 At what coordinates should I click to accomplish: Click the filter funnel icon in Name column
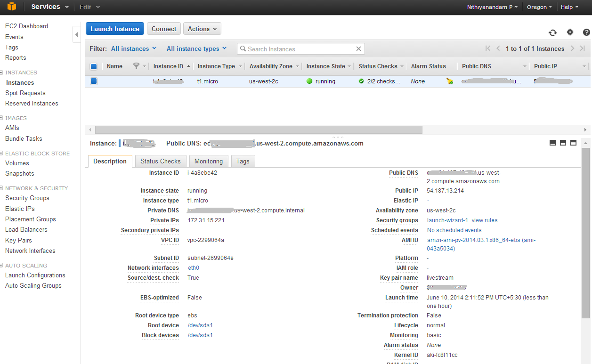(136, 66)
